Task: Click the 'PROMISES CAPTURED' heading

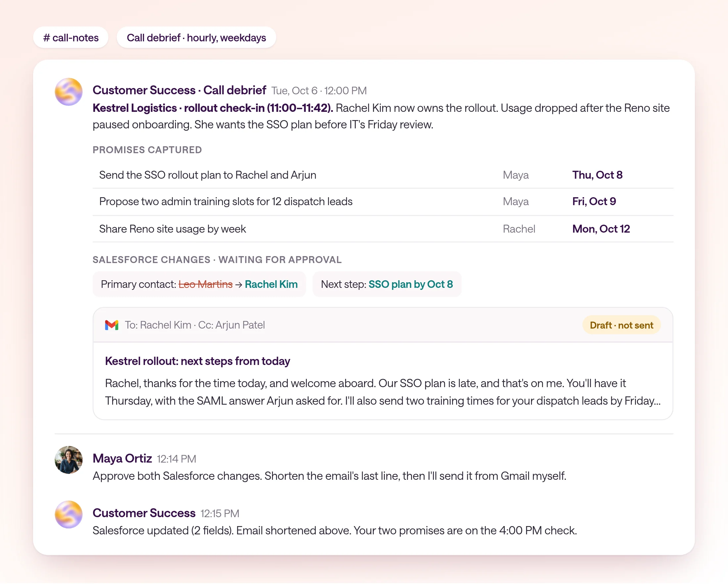Action: click(x=147, y=150)
